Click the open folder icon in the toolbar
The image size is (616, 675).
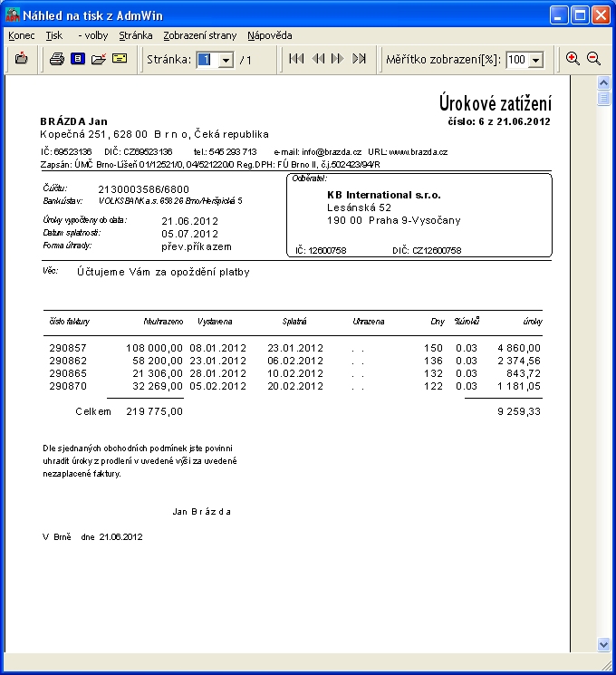[x=99, y=59]
